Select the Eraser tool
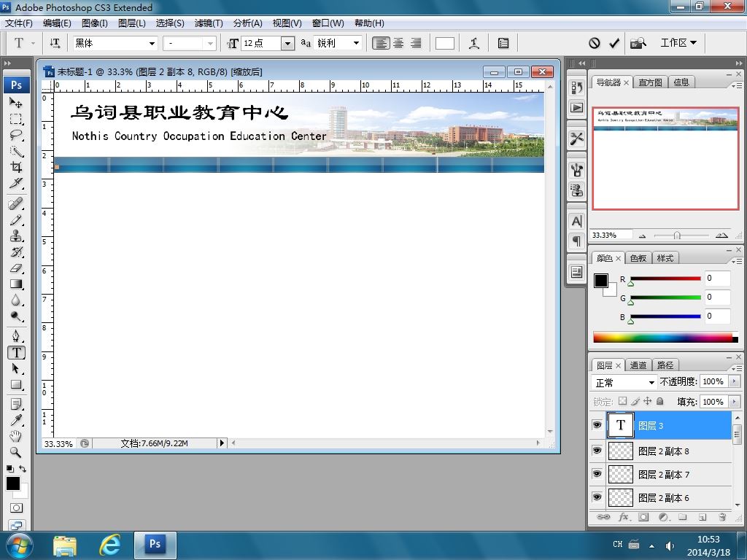 (16, 268)
